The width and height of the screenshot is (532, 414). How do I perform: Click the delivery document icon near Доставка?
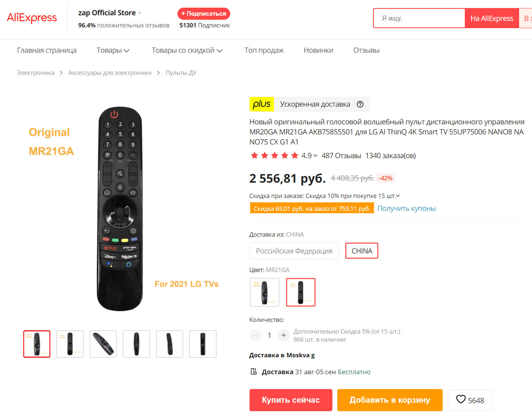point(254,372)
